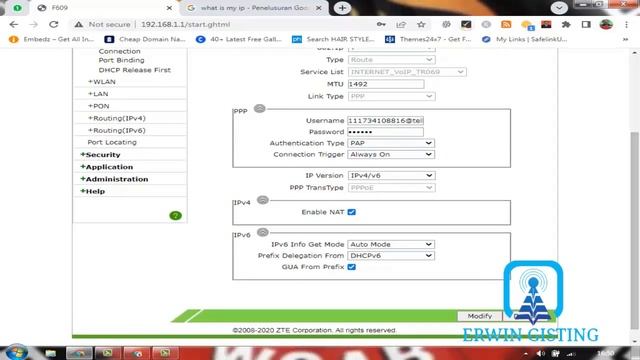Open the Chrome profile avatar
Screen dimensions: 640x360
click(x=606, y=24)
